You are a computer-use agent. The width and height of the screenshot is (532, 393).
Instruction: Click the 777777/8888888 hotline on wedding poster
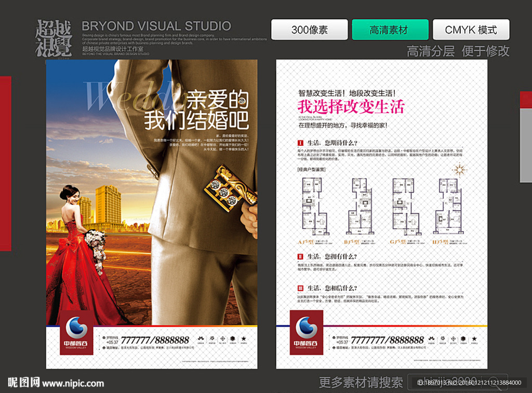coord(155,340)
